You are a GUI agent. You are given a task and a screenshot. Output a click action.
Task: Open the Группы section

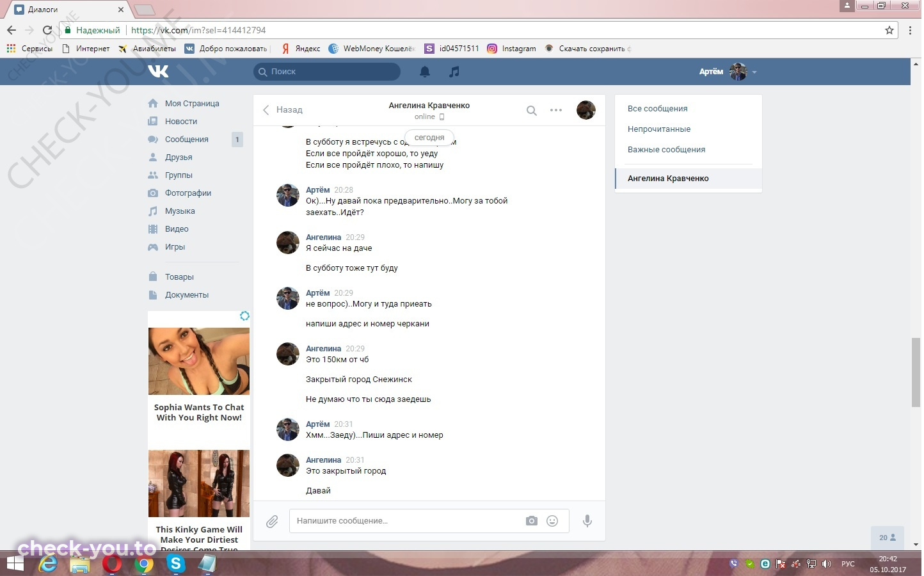coord(179,175)
